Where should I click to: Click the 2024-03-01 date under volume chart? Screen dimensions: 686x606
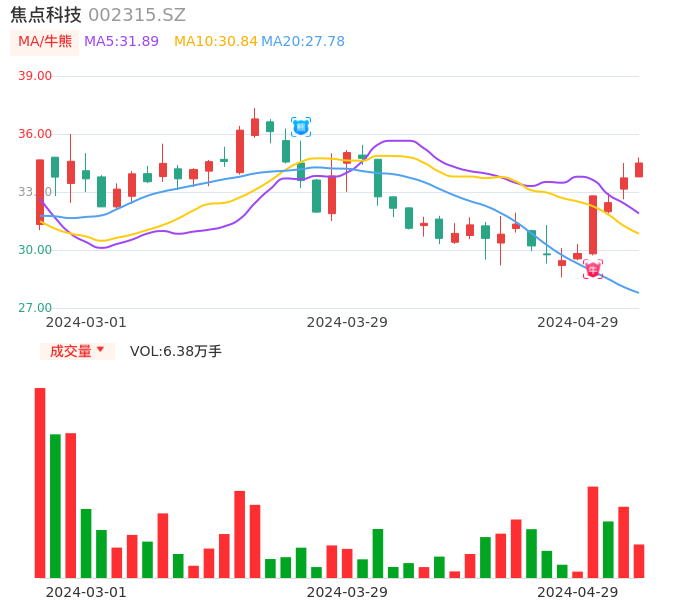(86, 592)
